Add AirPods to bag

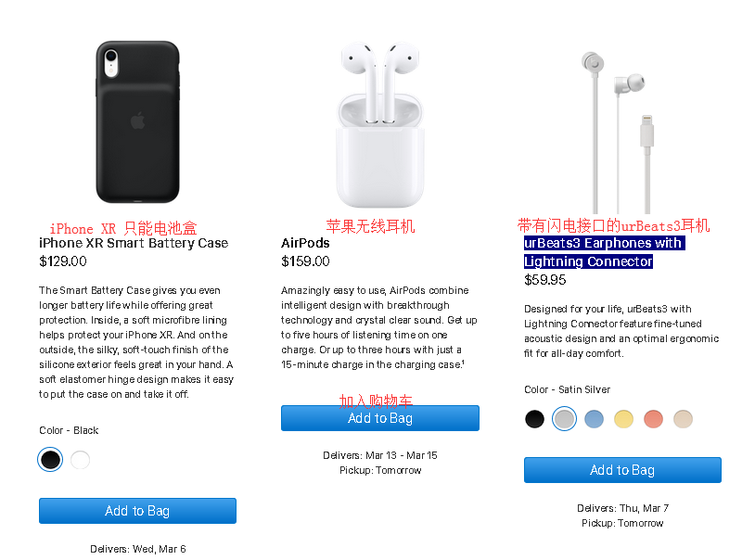pyautogui.click(x=379, y=418)
